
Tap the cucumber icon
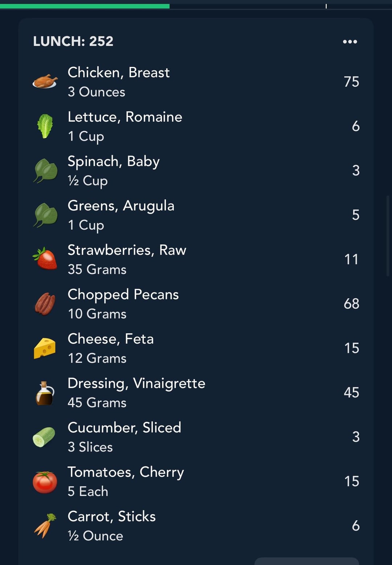44,437
